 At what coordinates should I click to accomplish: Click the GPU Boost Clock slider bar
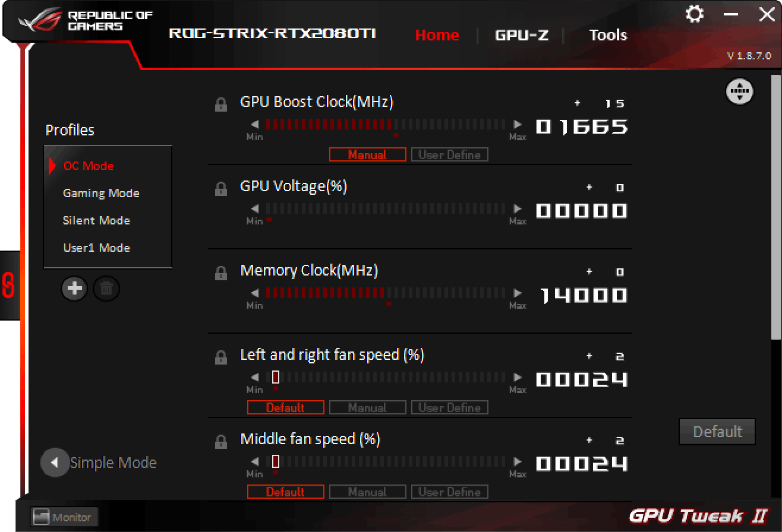click(x=386, y=125)
